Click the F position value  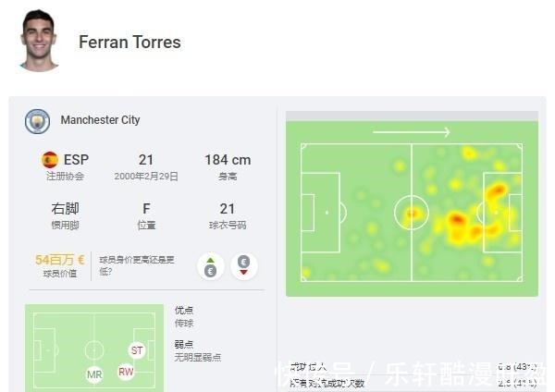click(x=146, y=209)
